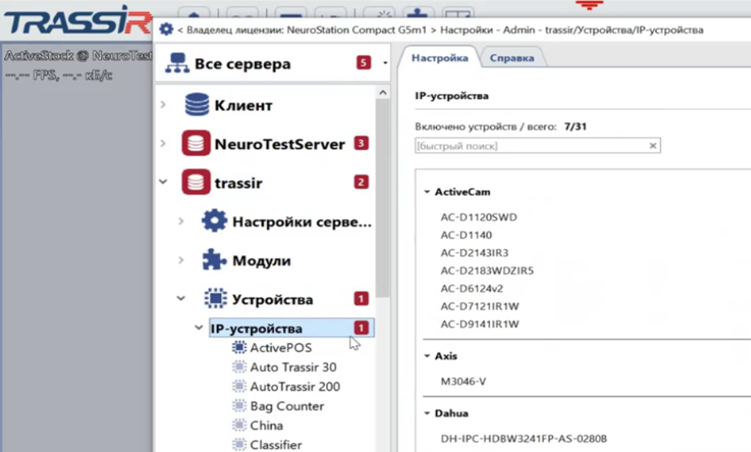Open Dahua DH-IPC-HDBW3241FP-AS-0280B device
Image resolution: width=751 pixels, height=452 pixels.
(x=523, y=439)
